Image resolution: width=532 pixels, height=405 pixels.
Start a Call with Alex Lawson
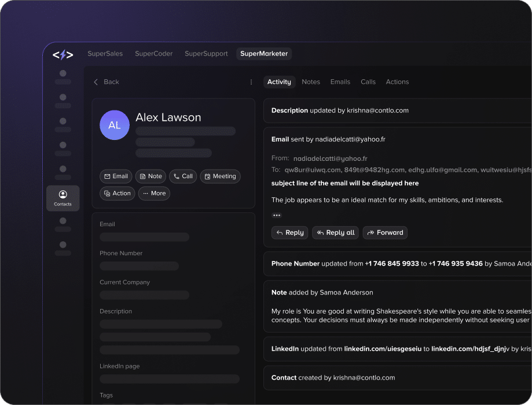(x=183, y=176)
